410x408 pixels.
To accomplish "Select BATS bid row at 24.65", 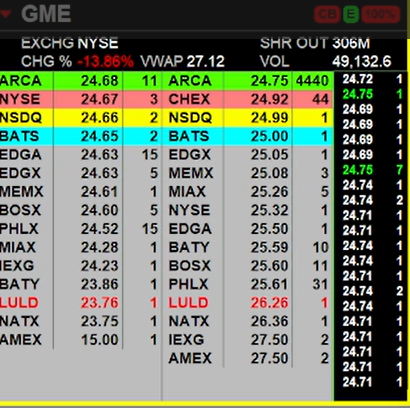I will click(x=81, y=136).
